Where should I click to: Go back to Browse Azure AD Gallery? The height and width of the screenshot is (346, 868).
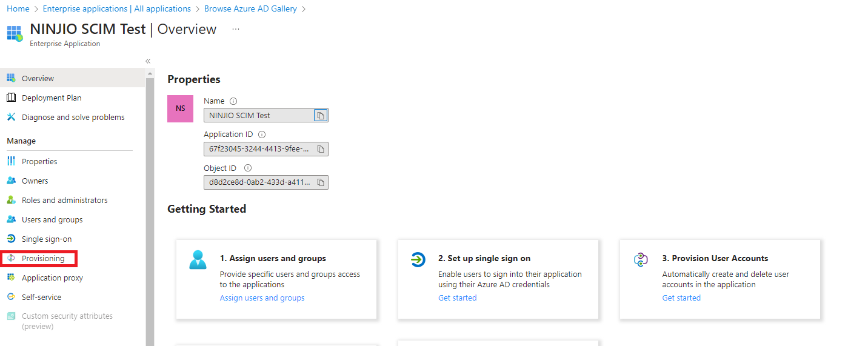pyautogui.click(x=250, y=8)
